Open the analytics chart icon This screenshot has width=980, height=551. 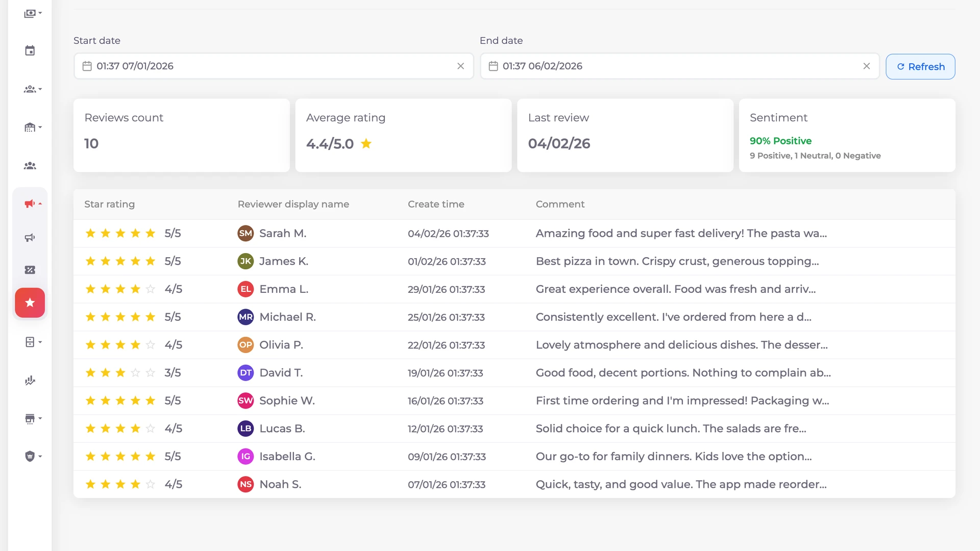(30, 381)
